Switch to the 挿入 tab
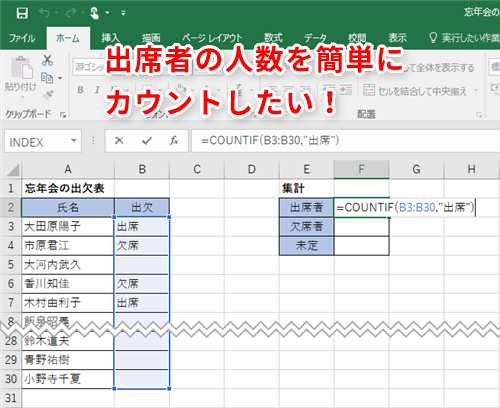This screenshot has height=408, width=500. point(110,38)
